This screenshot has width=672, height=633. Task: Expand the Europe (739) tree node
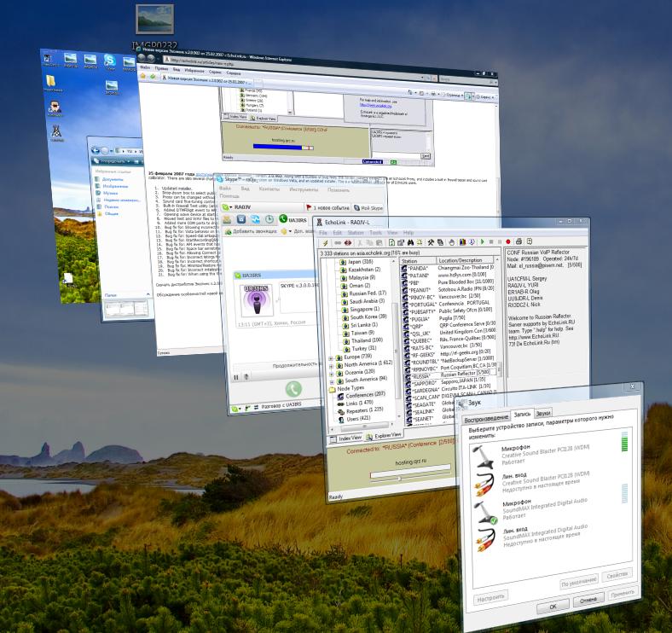[x=331, y=358]
